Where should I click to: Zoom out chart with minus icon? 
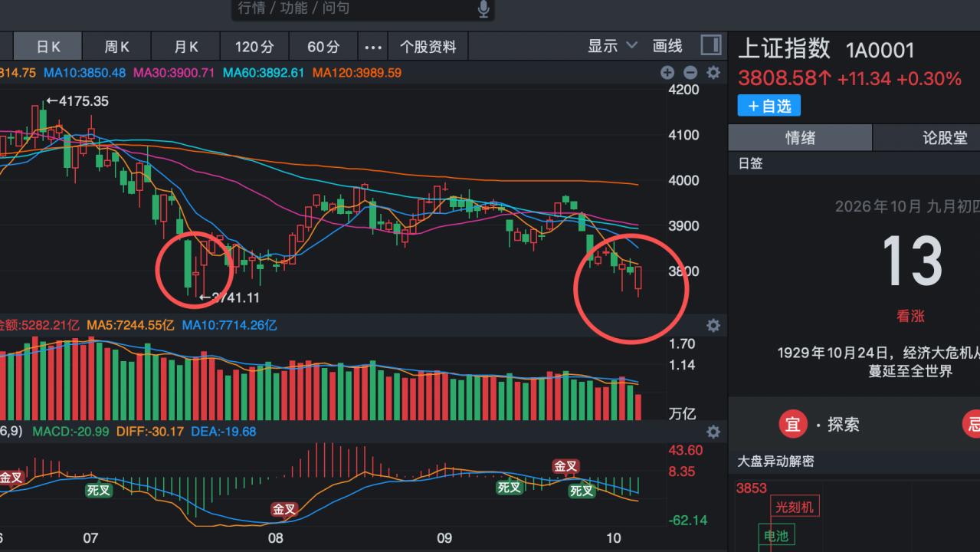pyautogui.click(x=690, y=73)
